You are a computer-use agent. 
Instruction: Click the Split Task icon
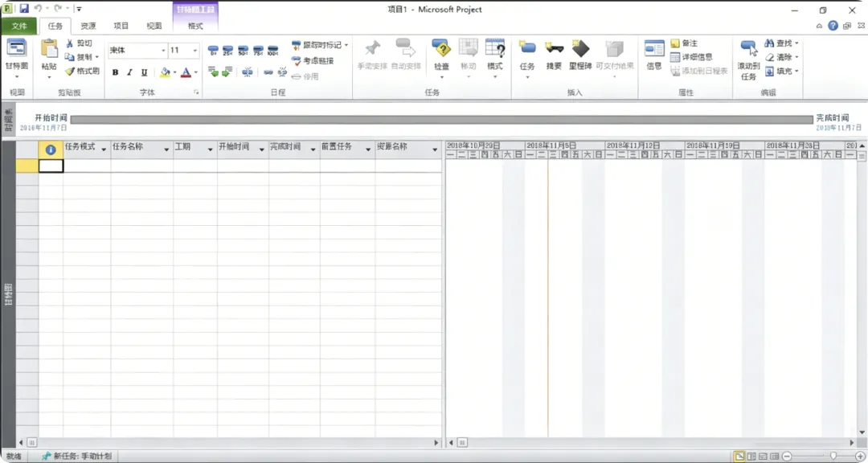tap(248, 72)
